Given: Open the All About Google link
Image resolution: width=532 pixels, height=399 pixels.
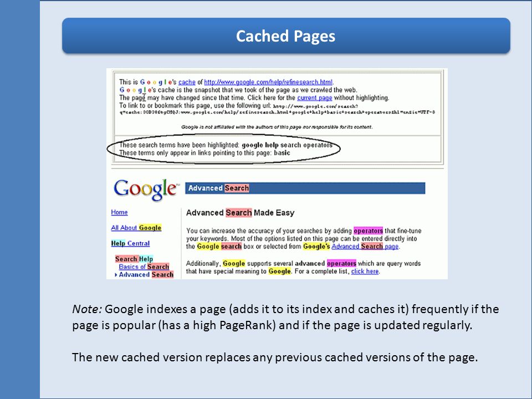Looking at the screenshot, I should click(x=136, y=228).
